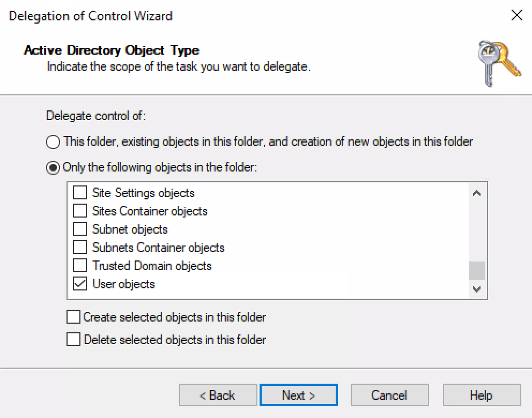532x418 pixels.
Task: Click the object list scrollbar thumb
Action: click(x=477, y=271)
